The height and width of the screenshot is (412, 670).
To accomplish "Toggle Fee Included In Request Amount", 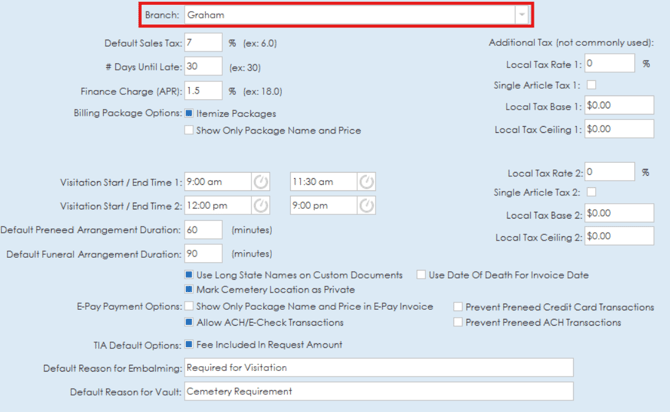I will (x=189, y=345).
